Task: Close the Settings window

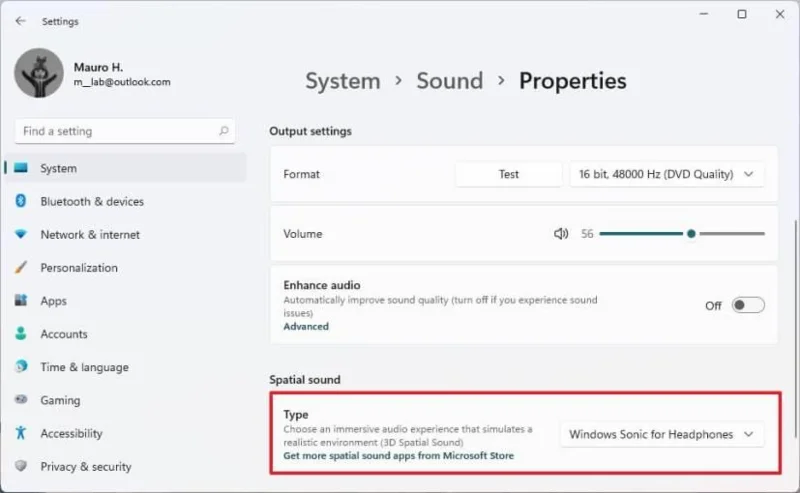Action: point(780,14)
